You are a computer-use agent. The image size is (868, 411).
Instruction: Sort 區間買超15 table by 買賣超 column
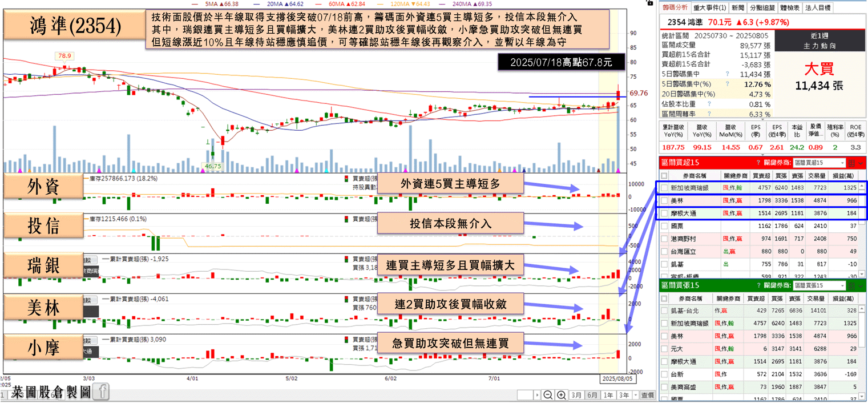760,175
